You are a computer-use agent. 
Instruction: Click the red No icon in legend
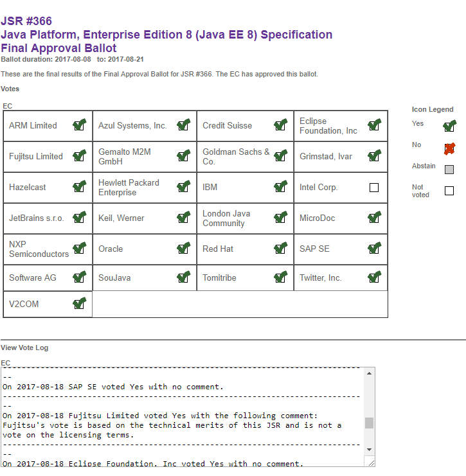tap(449, 149)
